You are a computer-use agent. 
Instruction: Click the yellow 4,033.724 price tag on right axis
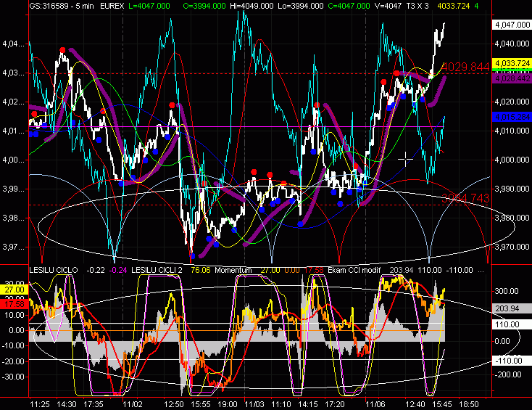click(x=512, y=63)
